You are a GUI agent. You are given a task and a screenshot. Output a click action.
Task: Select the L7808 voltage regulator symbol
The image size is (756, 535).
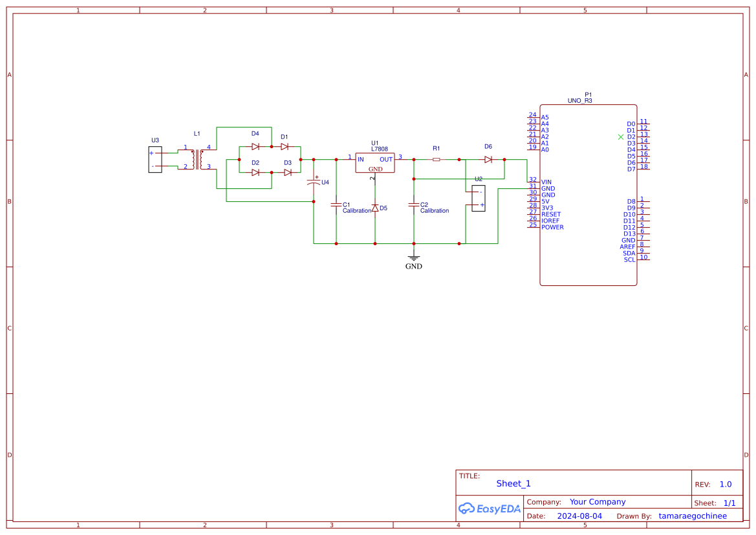coord(375,162)
